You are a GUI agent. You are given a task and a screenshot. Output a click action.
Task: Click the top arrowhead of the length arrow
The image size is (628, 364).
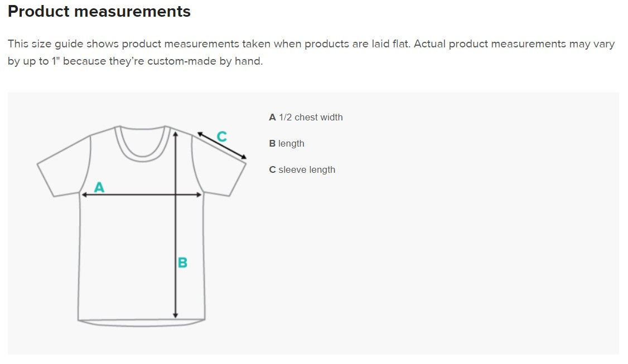coord(176,133)
